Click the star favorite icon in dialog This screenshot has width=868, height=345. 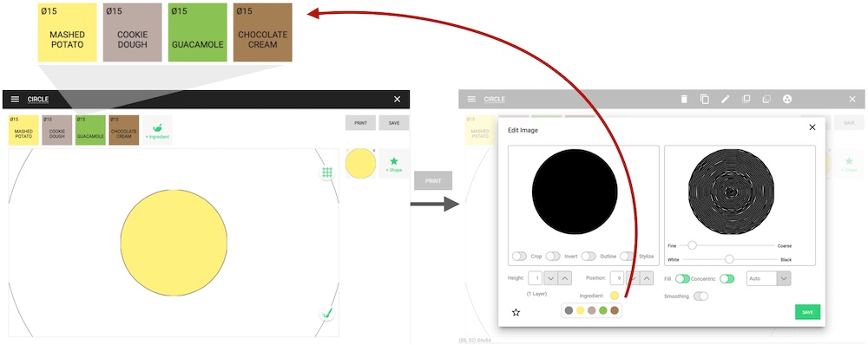tap(516, 312)
